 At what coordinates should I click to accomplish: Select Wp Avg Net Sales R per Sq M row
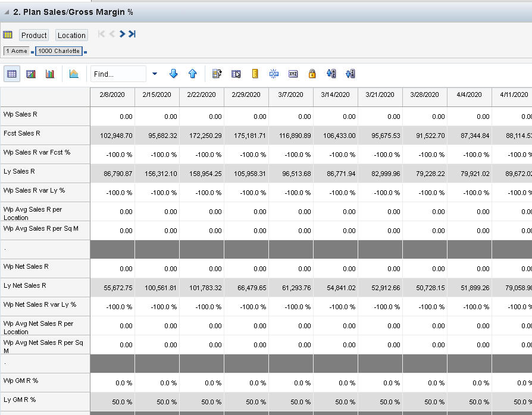point(45,345)
